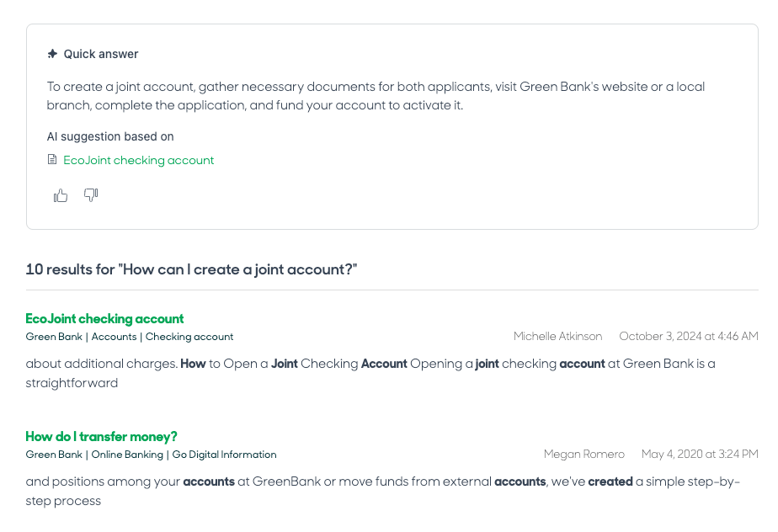Viewport: 778px width, 532px height.
Task: Open the Go Digital Information category
Action: pyautogui.click(x=224, y=455)
